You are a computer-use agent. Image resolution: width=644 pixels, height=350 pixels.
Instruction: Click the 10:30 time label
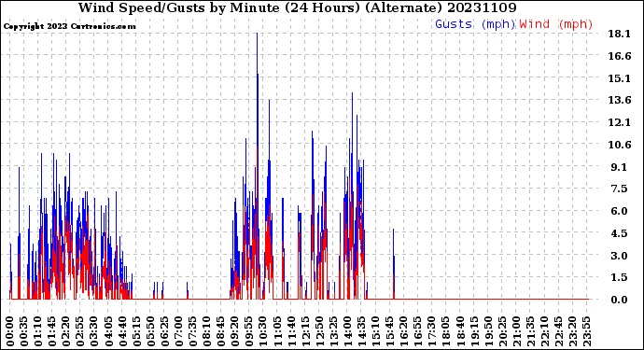coord(264,331)
